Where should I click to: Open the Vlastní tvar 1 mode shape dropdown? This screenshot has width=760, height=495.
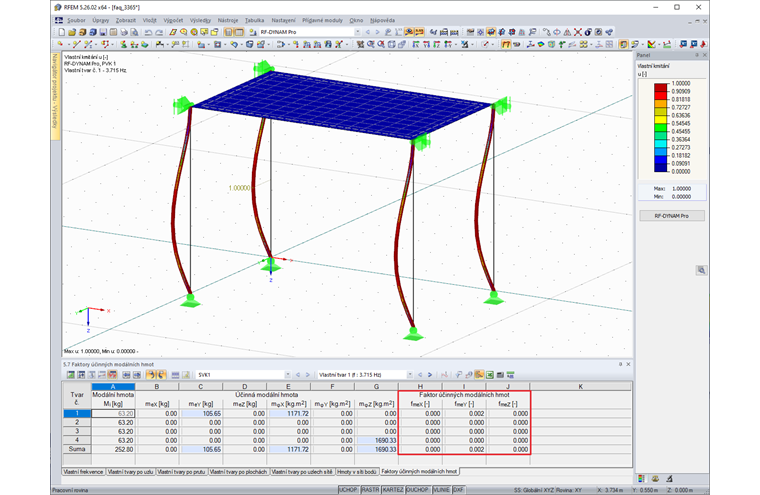(x=410, y=375)
